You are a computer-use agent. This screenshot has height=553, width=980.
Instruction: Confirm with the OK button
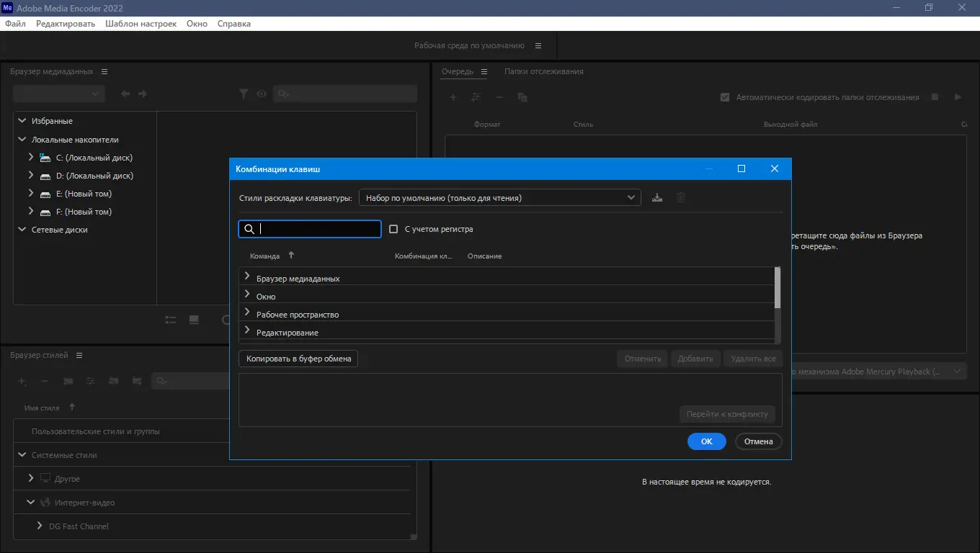707,441
